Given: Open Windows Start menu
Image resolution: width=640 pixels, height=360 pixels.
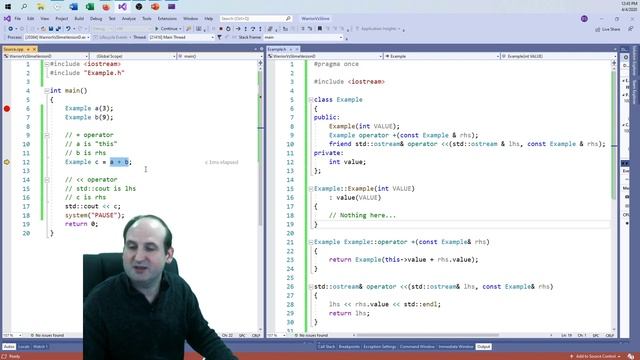Looking at the screenshot, I should (x=8, y=7).
